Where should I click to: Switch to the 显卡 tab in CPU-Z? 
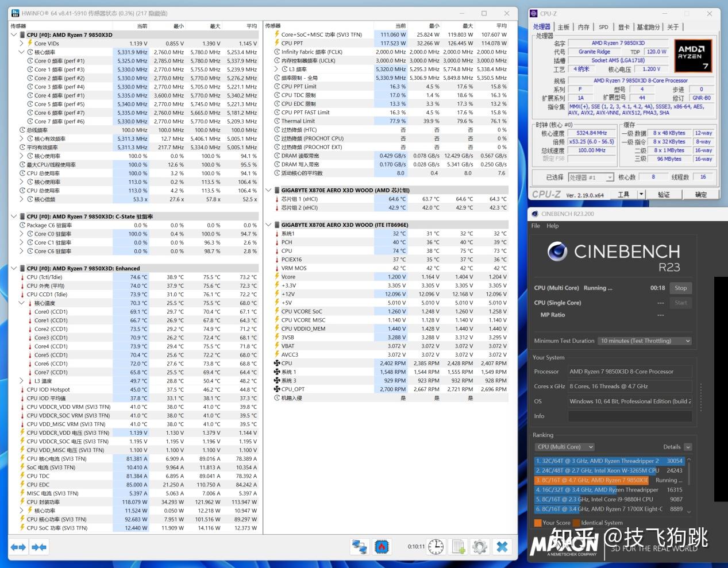tap(623, 27)
